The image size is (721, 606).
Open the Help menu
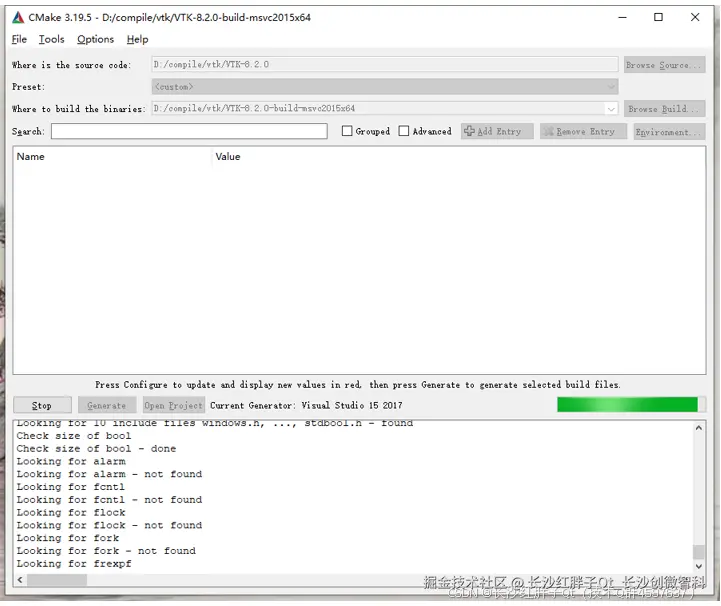pyautogui.click(x=137, y=40)
